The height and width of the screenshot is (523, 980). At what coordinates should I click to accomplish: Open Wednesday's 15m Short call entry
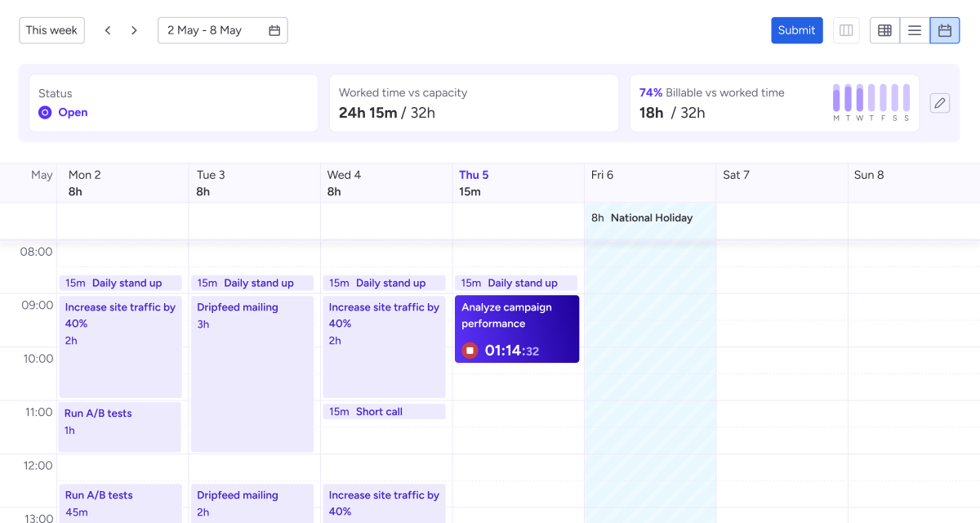point(384,412)
